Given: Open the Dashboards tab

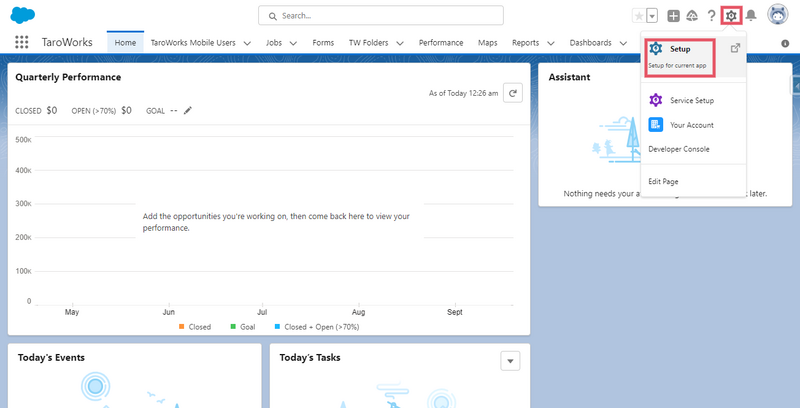Looking at the screenshot, I should pos(590,43).
